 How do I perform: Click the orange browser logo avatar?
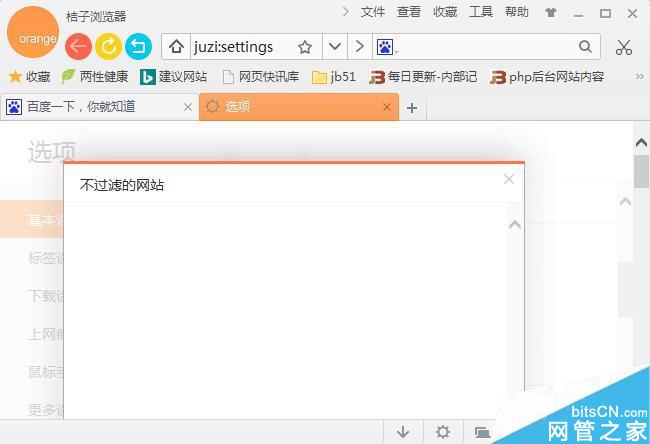[33, 32]
